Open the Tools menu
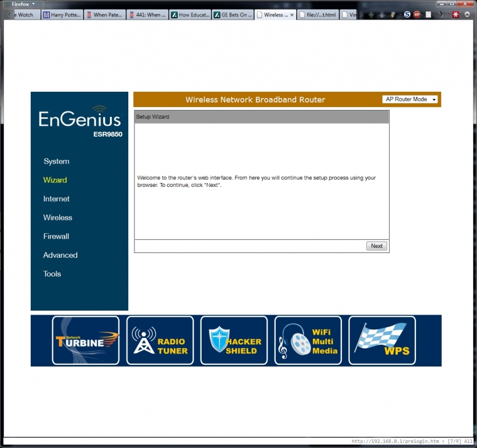This screenshot has width=477, height=448. click(x=52, y=274)
